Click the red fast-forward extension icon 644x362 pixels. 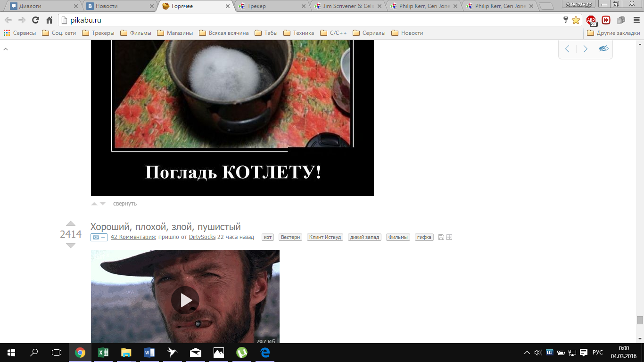[606, 20]
